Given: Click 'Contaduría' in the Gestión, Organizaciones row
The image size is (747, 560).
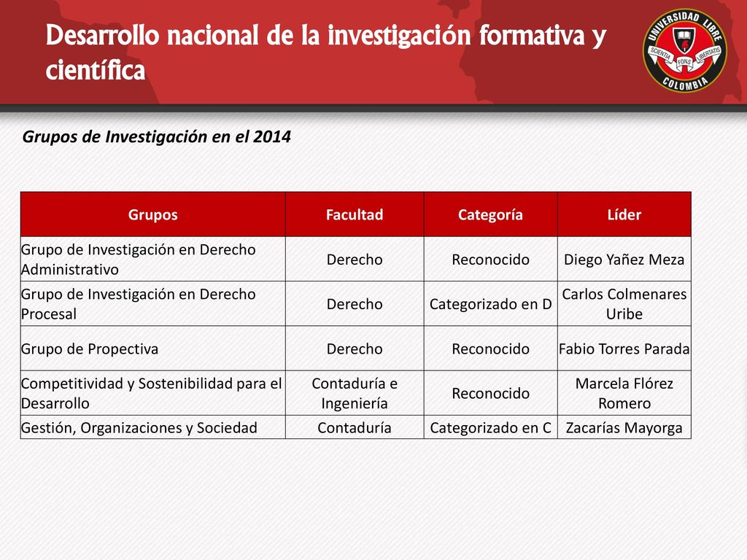Looking at the screenshot, I should (355, 427).
